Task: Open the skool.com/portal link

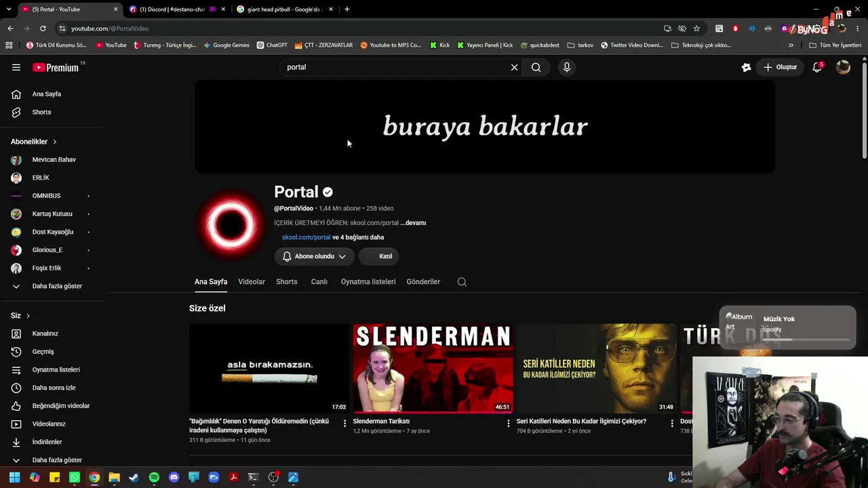Action: tap(306, 237)
